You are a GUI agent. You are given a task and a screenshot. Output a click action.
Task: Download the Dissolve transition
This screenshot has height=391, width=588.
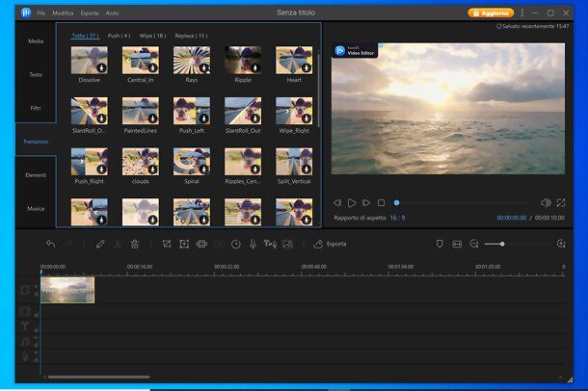pyautogui.click(x=101, y=67)
